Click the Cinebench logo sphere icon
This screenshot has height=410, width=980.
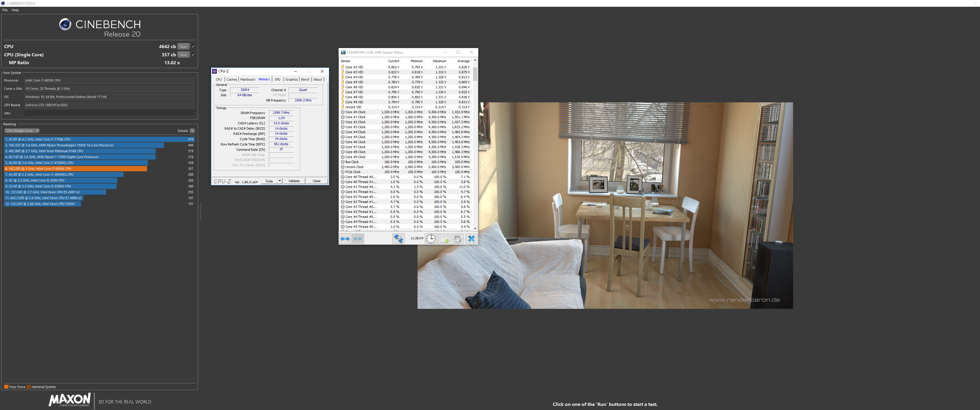pyautogui.click(x=65, y=24)
